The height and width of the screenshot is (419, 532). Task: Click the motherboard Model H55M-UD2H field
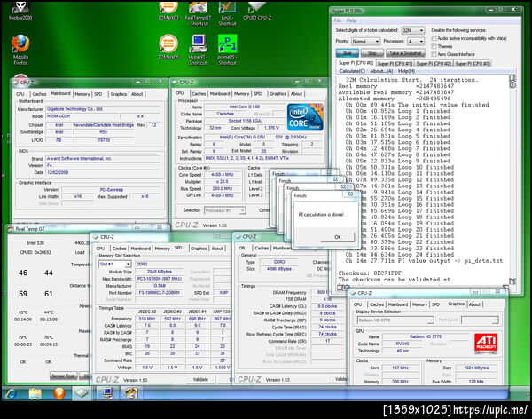82,116
